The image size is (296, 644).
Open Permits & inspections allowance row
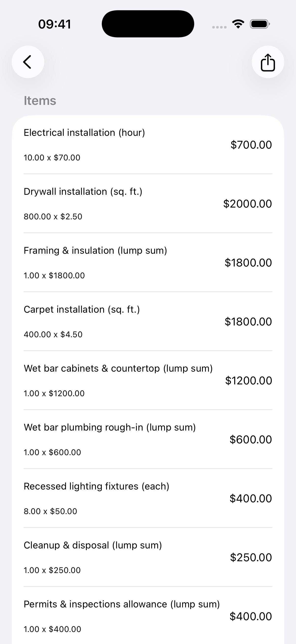[x=148, y=616]
